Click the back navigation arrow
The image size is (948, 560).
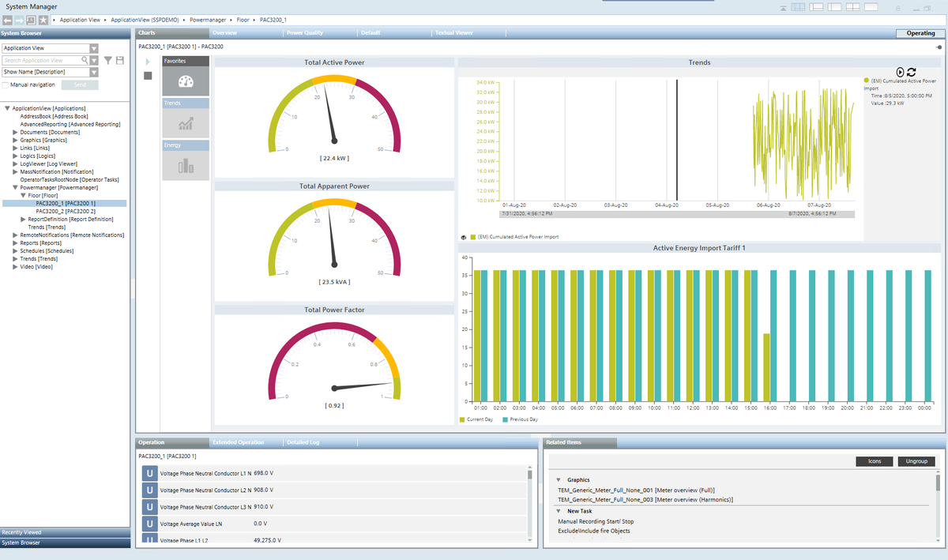coord(8,19)
